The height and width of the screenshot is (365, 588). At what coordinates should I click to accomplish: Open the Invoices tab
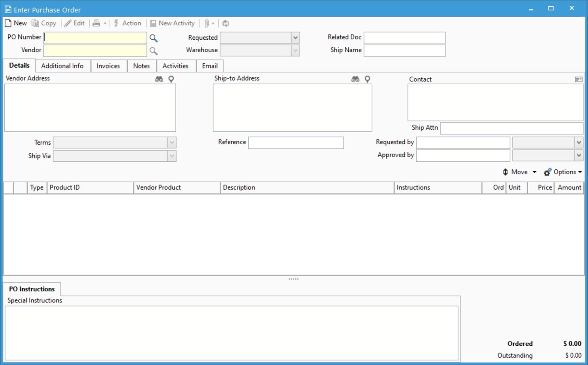(109, 65)
